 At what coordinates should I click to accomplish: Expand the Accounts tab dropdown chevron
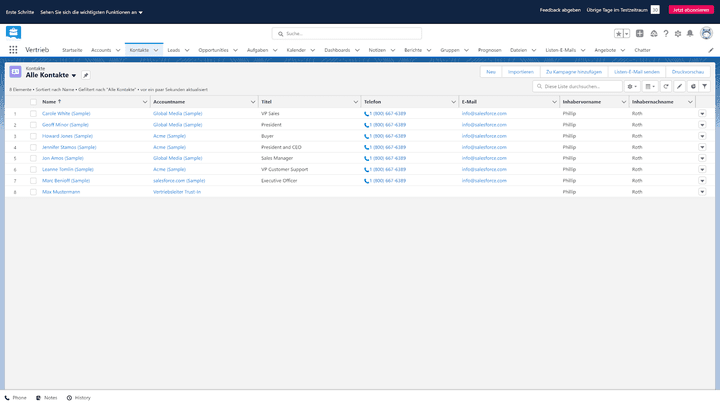click(120, 49)
